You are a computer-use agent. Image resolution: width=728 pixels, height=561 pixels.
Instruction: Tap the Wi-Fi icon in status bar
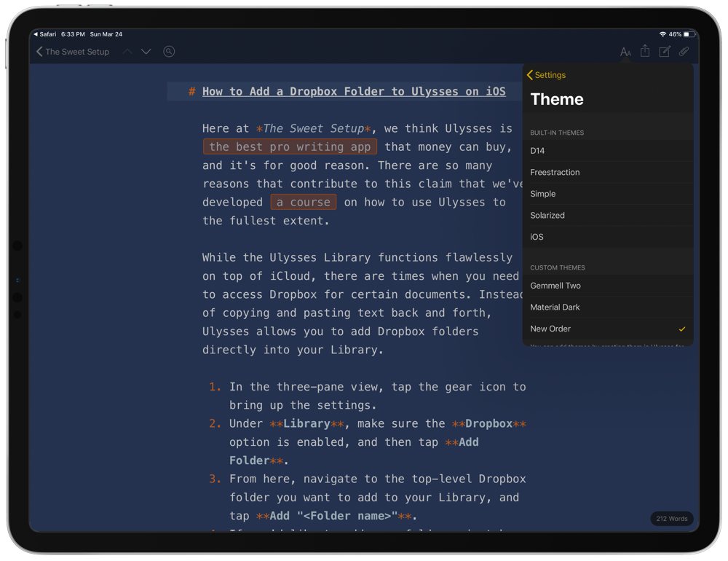[x=662, y=34]
